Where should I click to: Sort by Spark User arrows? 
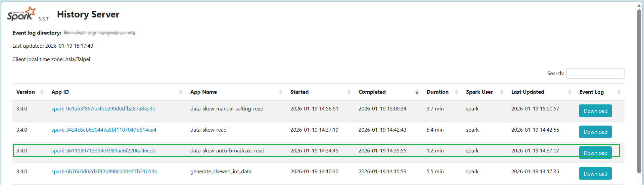tap(502, 92)
